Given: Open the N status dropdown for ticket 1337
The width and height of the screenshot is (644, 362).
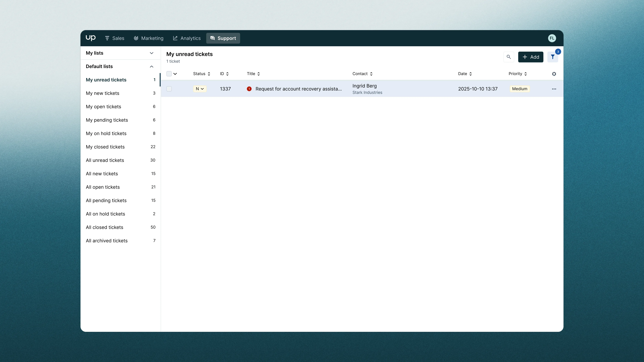Looking at the screenshot, I should 200,89.
